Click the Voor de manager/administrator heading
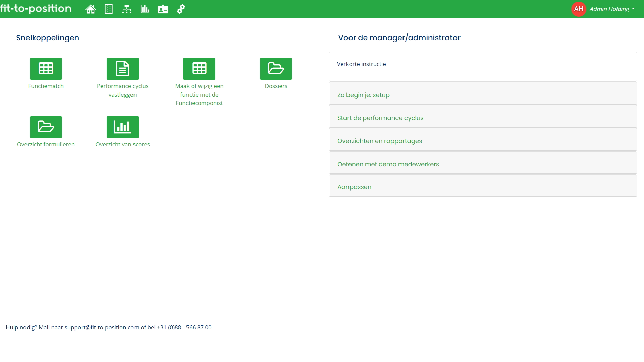This screenshot has width=644, height=362. pos(399,38)
